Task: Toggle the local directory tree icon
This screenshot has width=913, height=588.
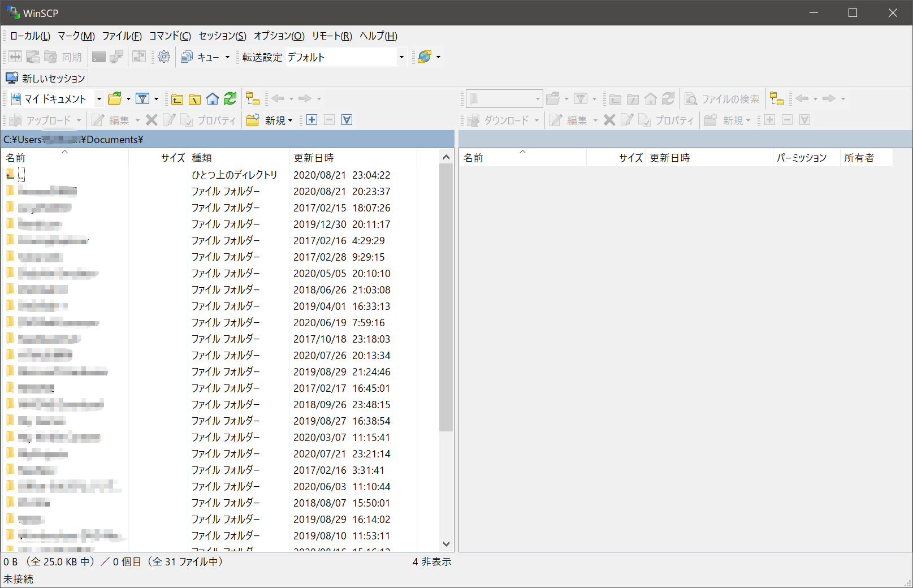Action: (x=253, y=99)
